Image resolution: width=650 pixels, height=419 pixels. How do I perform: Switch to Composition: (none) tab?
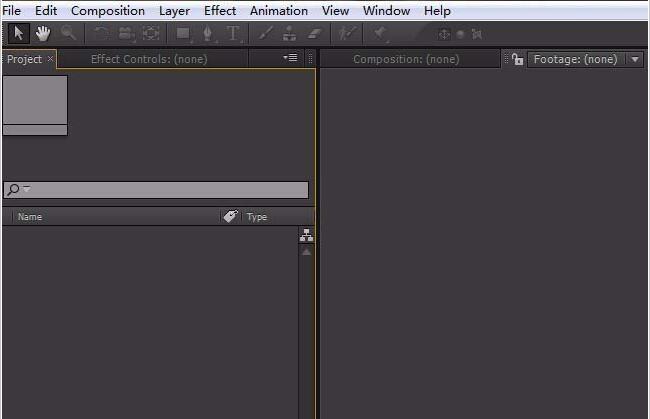(406, 59)
